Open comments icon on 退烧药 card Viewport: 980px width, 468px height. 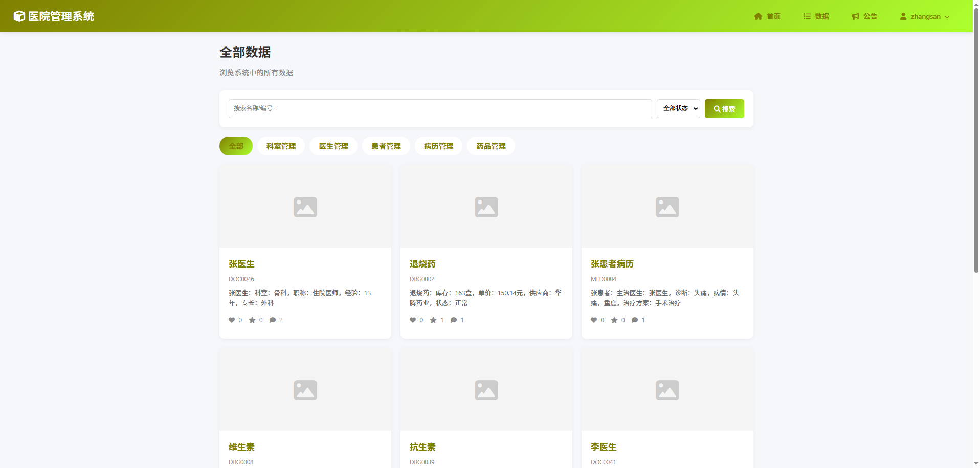[454, 320]
